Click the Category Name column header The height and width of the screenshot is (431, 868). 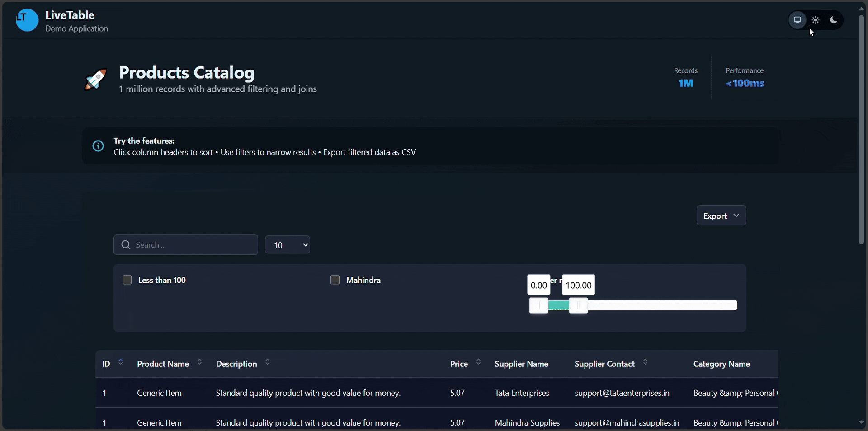tap(722, 364)
